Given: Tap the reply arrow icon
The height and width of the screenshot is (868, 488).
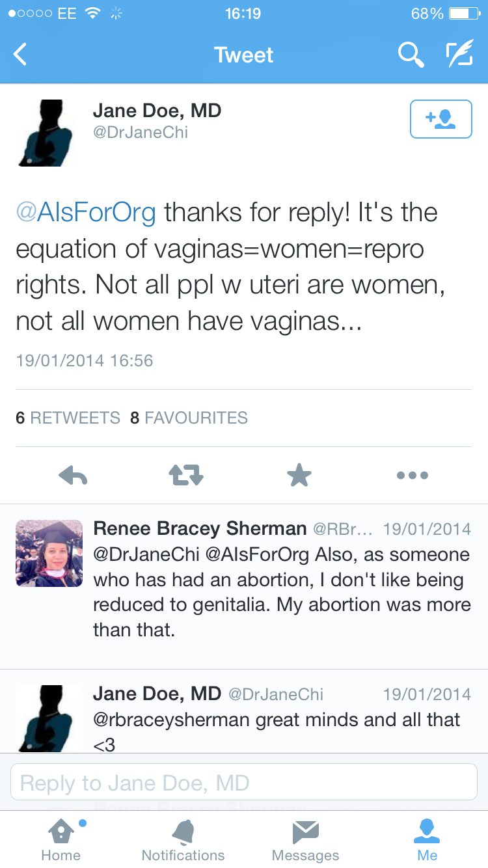Looking at the screenshot, I should (73, 476).
